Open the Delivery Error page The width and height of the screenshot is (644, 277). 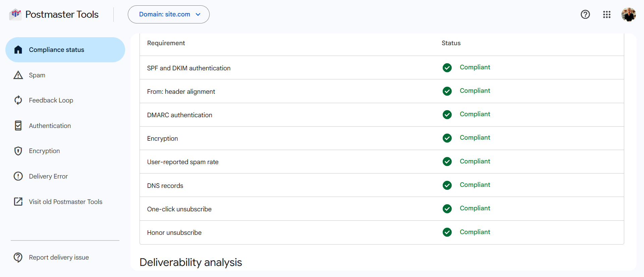(65, 176)
